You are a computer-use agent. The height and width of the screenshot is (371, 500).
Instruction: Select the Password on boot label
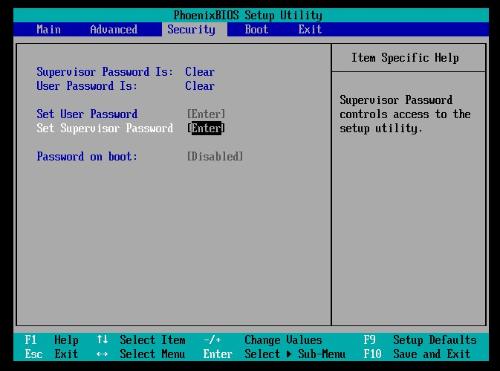(87, 156)
